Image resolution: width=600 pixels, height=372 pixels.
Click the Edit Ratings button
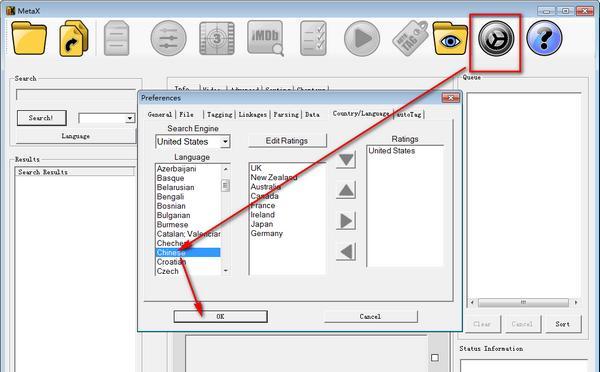(x=287, y=140)
